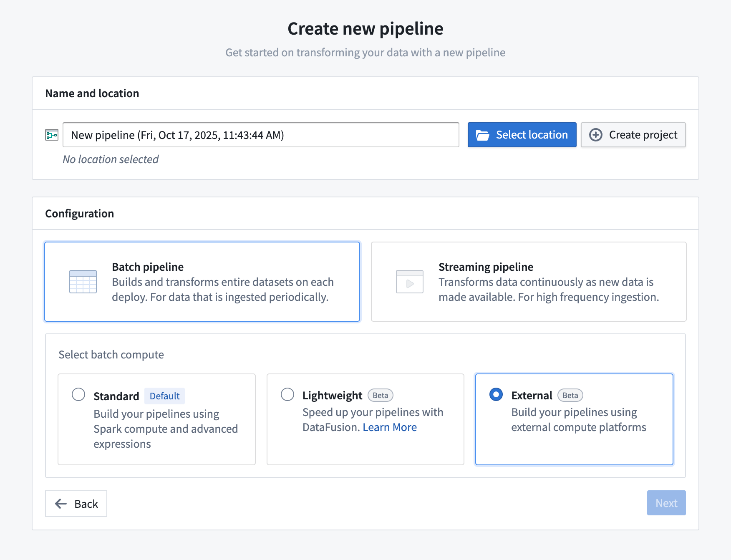
Task: Click the Beta badge beside Lightweight
Action: click(380, 395)
